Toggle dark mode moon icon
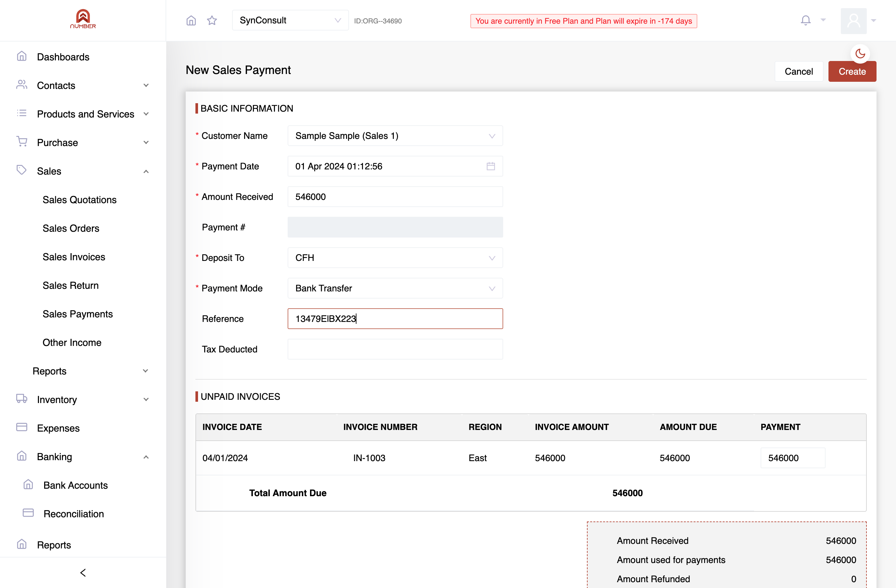Image resolution: width=896 pixels, height=588 pixels. coord(860,54)
